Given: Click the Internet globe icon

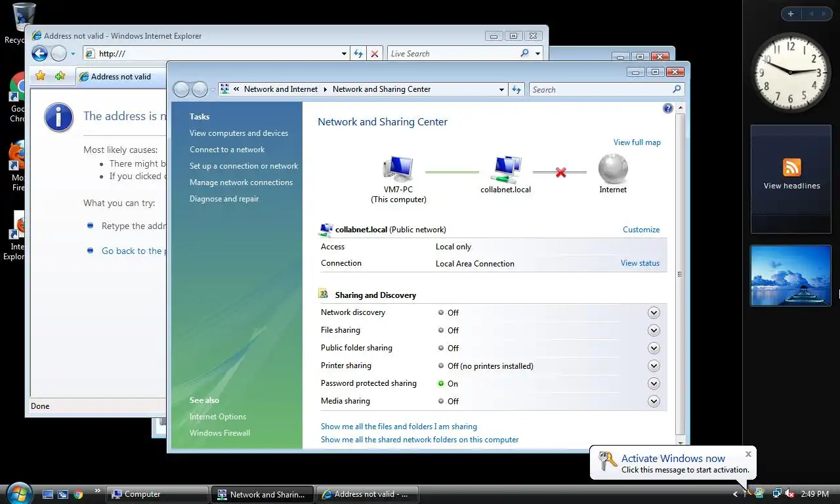Looking at the screenshot, I should point(613,169).
